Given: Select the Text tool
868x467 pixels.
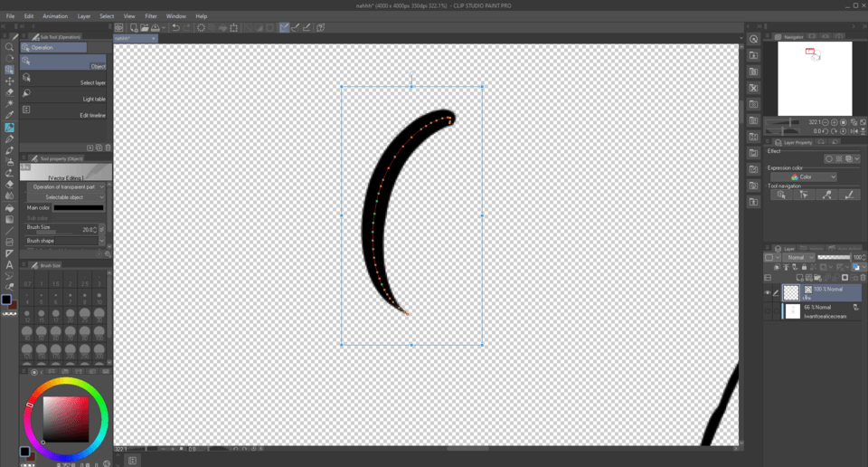Looking at the screenshot, I should pyautogui.click(x=9, y=265).
